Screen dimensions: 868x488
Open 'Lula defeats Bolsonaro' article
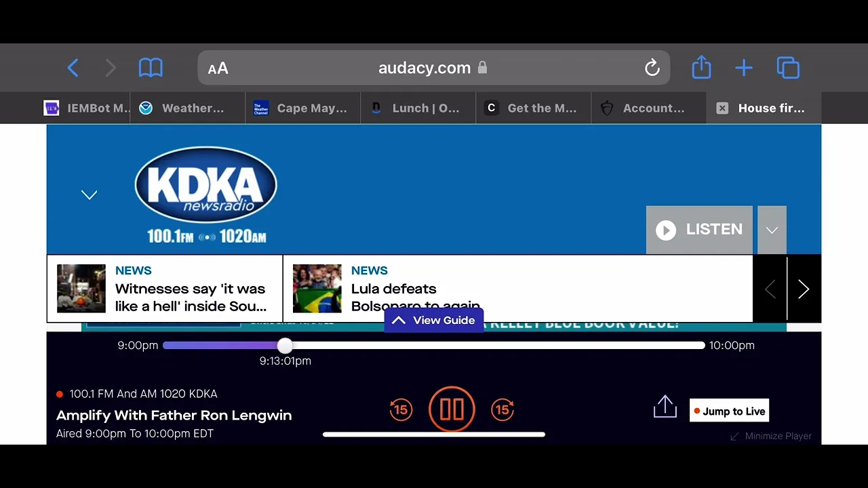click(x=416, y=298)
